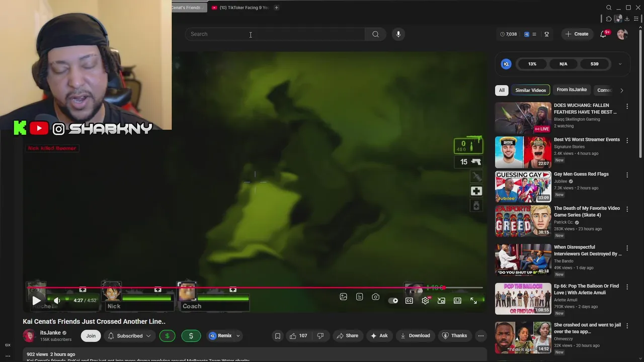Seek on the red video progress bar
Image resolution: width=644 pixels, height=362 pixels.
click(x=255, y=288)
